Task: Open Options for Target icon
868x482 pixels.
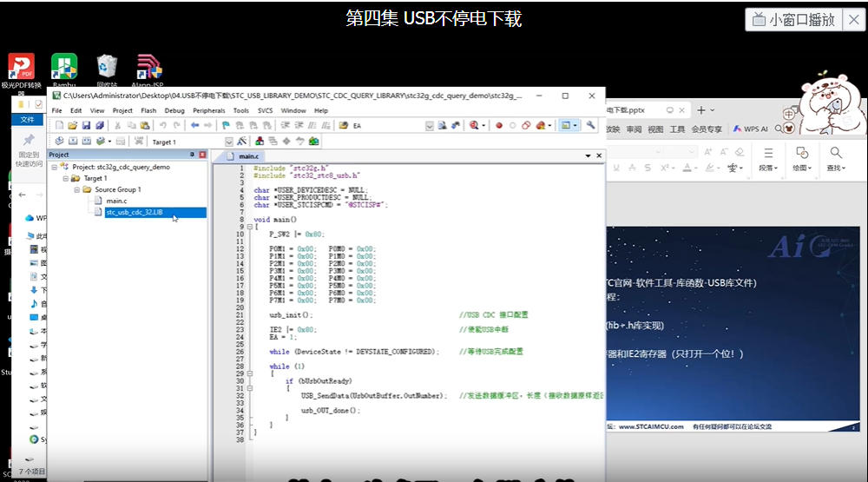Action: pyautogui.click(x=241, y=142)
